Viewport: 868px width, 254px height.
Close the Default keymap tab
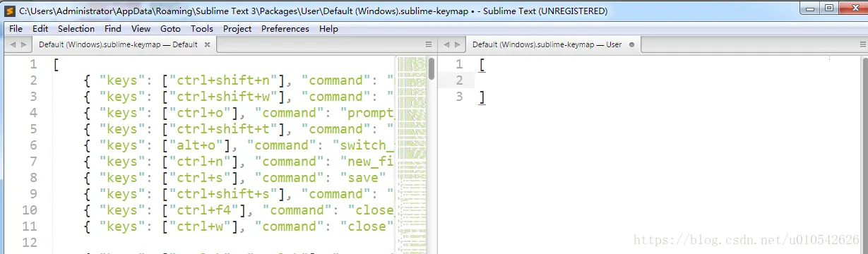[207, 44]
